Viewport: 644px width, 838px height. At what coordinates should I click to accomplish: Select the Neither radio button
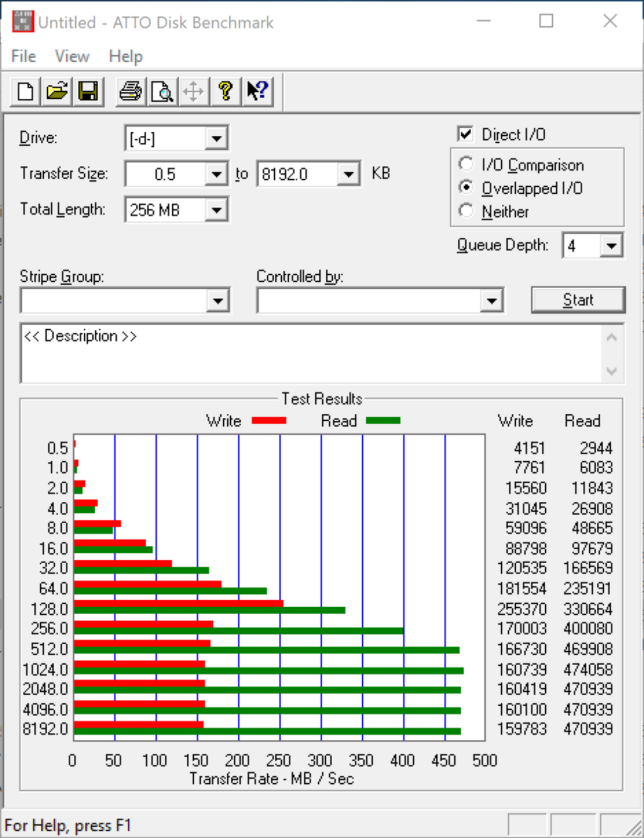pyautogui.click(x=464, y=211)
